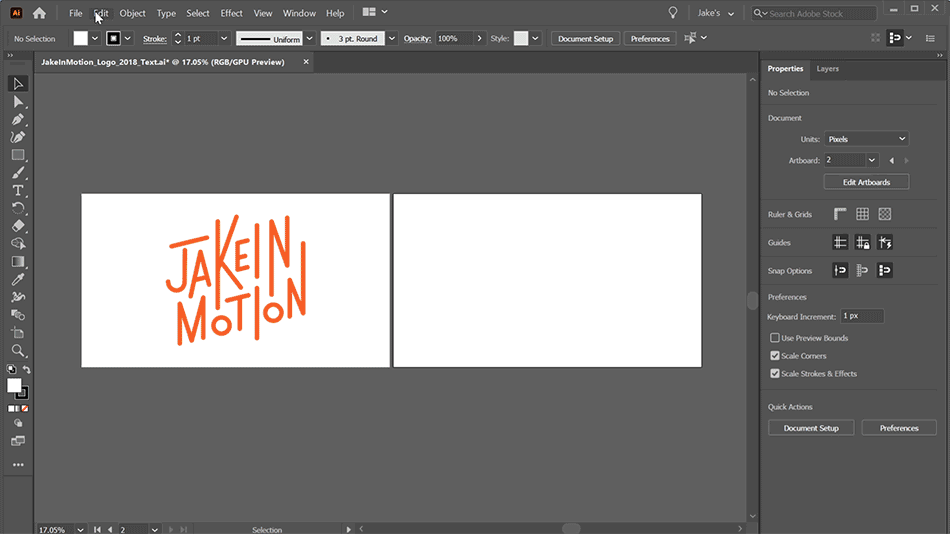The width and height of the screenshot is (950, 534).
Task: Open the Window menu
Action: [x=299, y=13]
